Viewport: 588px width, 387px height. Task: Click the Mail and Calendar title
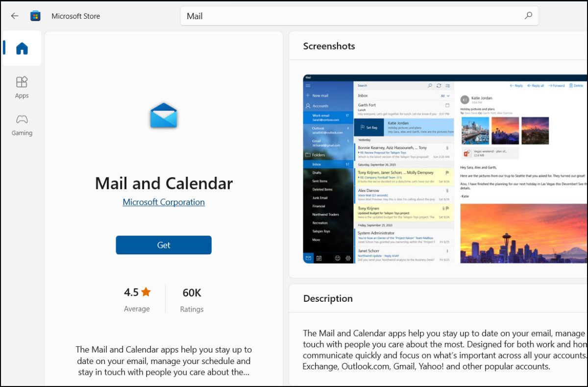tap(164, 183)
